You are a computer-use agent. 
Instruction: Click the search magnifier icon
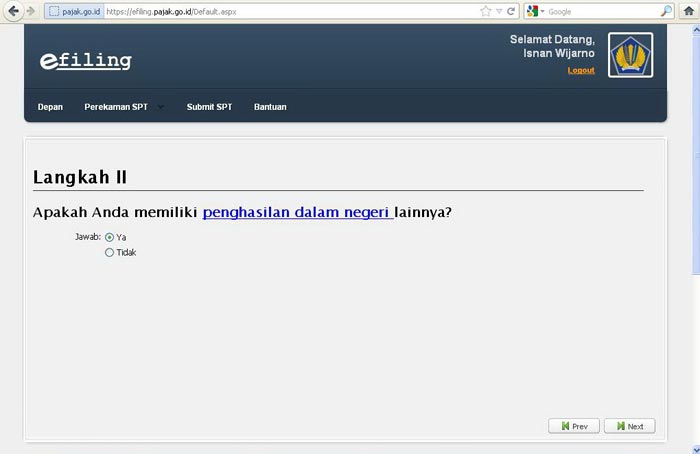coord(666,11)
